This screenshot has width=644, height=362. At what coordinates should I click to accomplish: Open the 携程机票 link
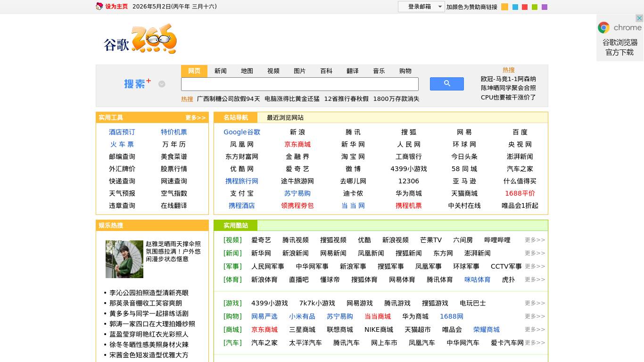(409, 206)
